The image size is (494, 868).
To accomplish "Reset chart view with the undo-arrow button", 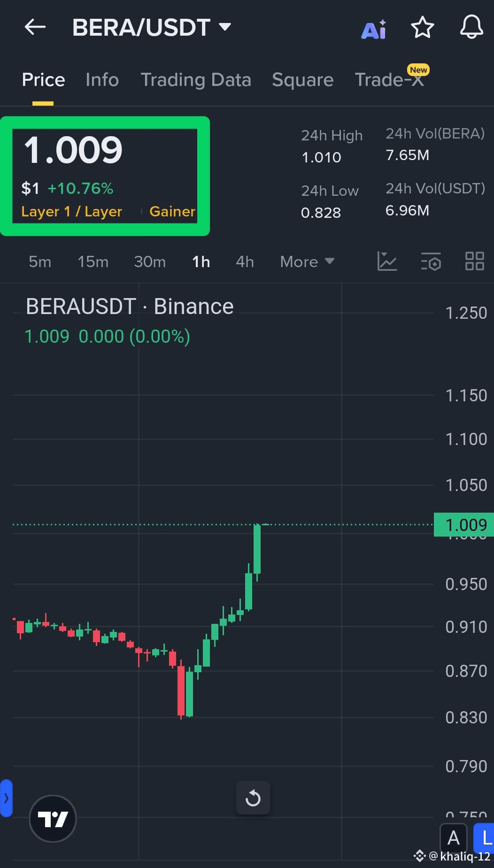I will pyautogui.click(x=253, y=798).
